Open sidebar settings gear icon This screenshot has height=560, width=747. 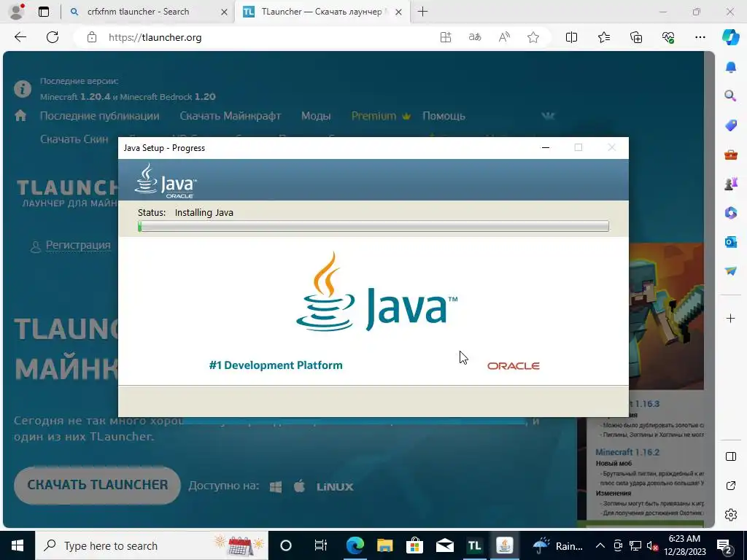731,515
